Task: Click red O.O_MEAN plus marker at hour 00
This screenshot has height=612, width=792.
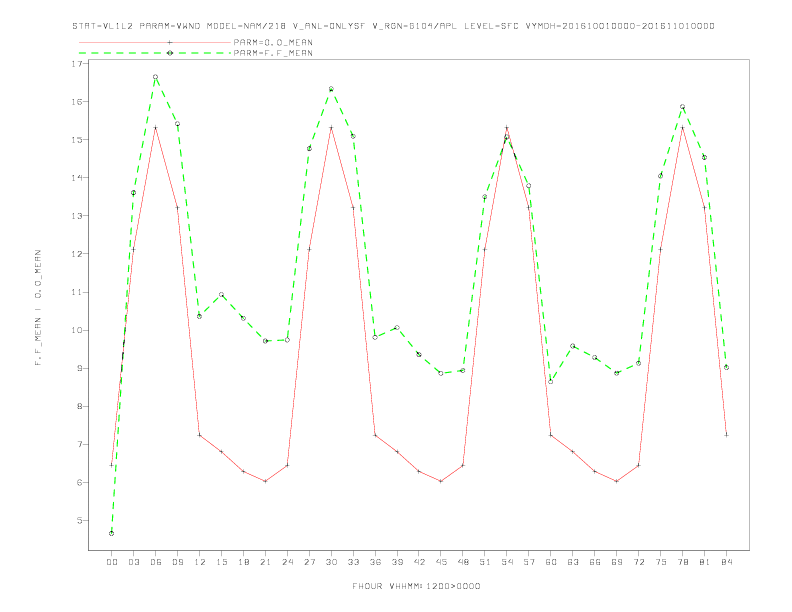Action: (112, 465)
